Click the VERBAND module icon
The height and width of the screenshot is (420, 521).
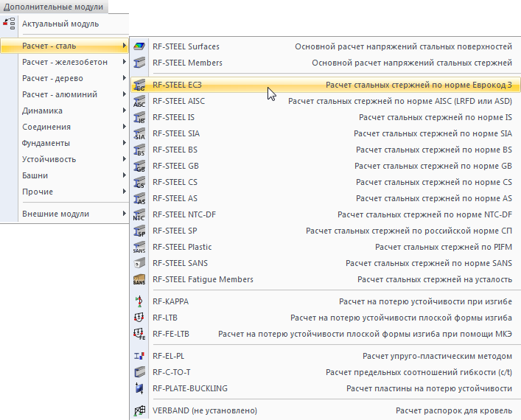[139, 411]
